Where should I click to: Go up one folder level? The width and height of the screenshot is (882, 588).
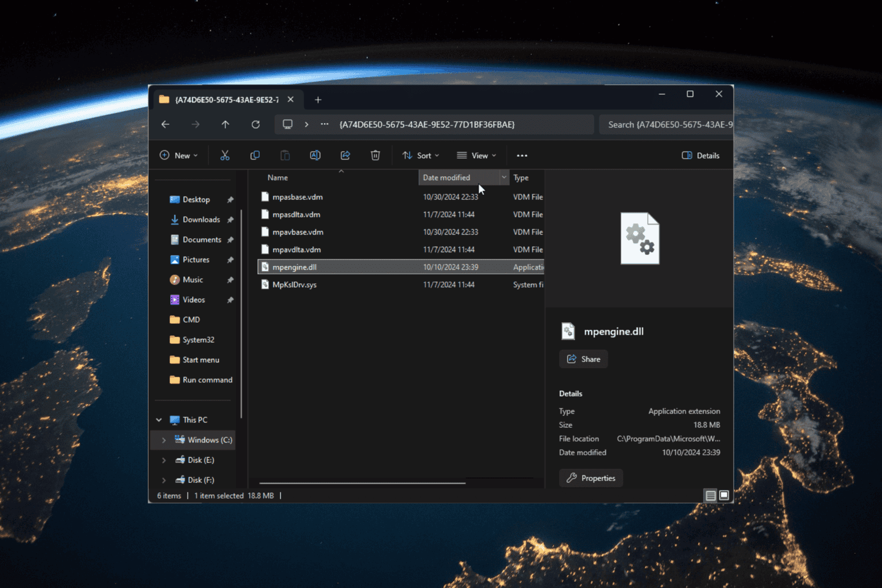[225, 125]
